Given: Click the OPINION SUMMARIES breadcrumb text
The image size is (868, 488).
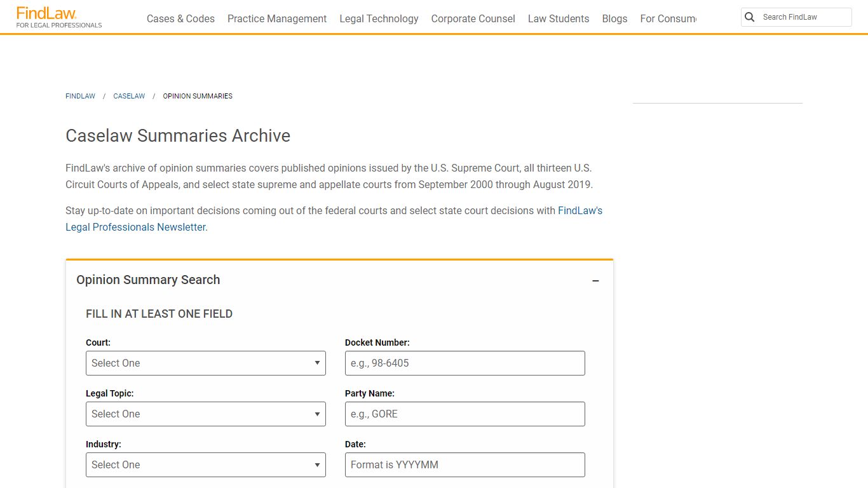Looking at the screenshot, I should tap(198, 96).
